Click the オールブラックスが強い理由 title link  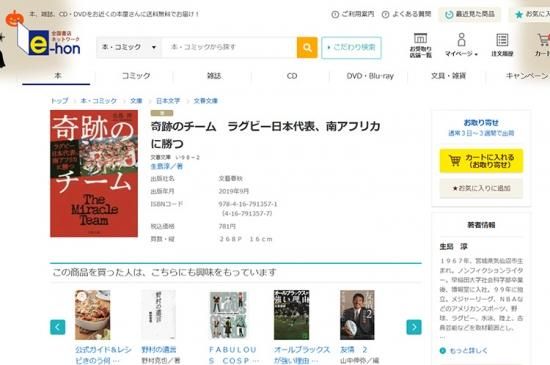tap(302, 355)
